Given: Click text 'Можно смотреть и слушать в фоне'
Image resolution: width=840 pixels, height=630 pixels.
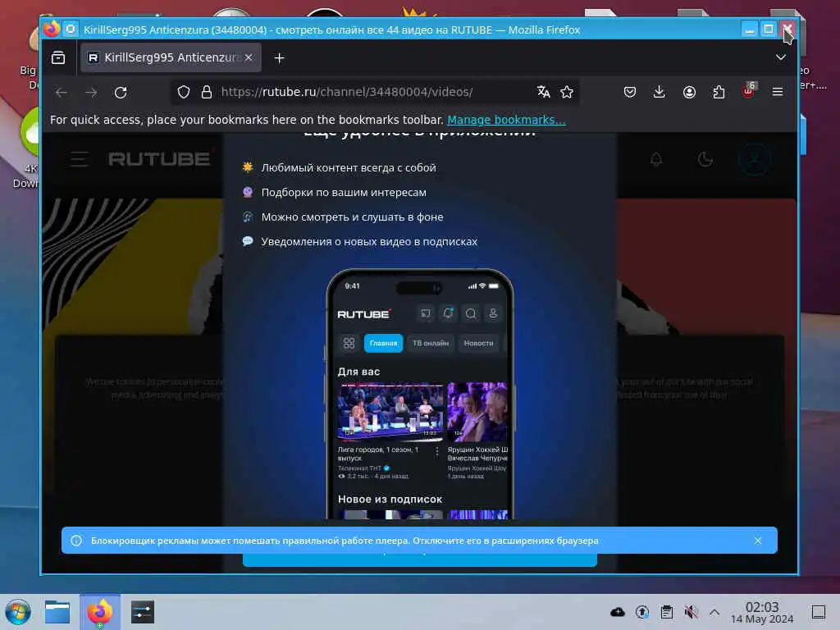Looking at the screenshot, I should 353,217.
